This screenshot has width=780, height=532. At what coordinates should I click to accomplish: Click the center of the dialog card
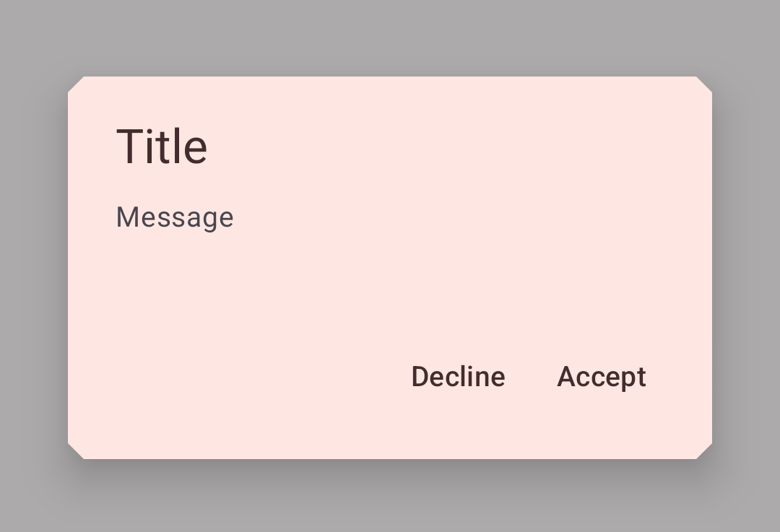tap(390, 266)
